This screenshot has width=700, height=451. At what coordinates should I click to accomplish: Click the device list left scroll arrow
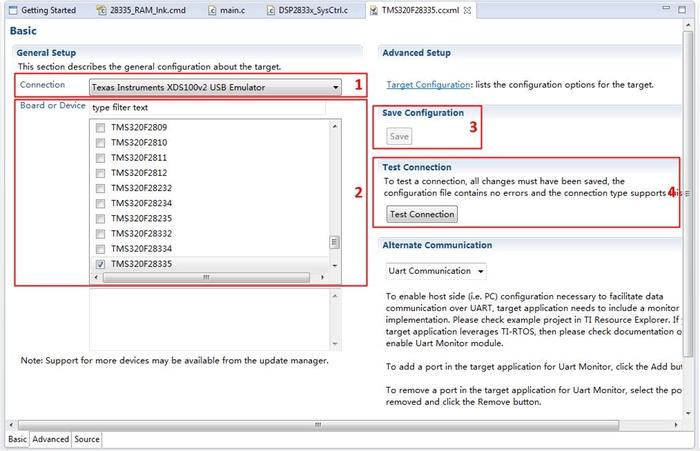coord(96,277)
